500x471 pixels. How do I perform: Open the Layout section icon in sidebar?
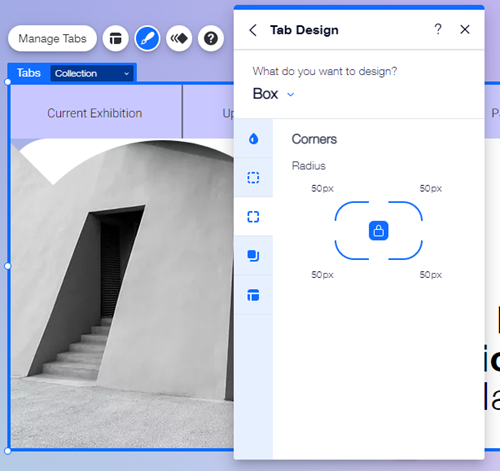(x=253, y=295)
